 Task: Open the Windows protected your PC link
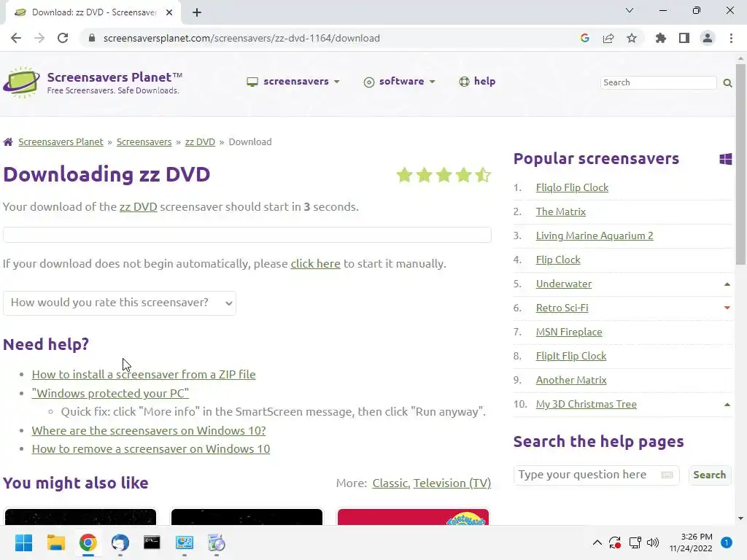pyautogui.click(x=110, y=393)
